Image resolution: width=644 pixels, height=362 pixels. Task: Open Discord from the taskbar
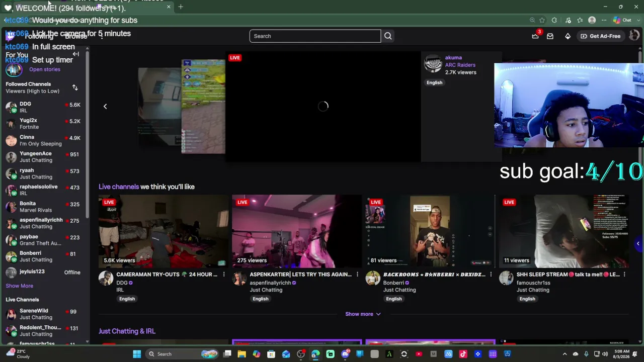point(345,354)
